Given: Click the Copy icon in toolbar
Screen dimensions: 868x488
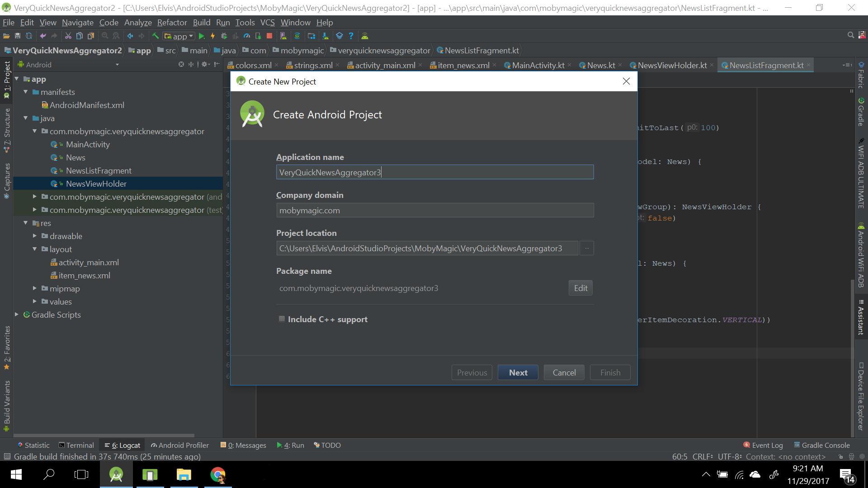Looking at the screenshot, I should [80, 36].
